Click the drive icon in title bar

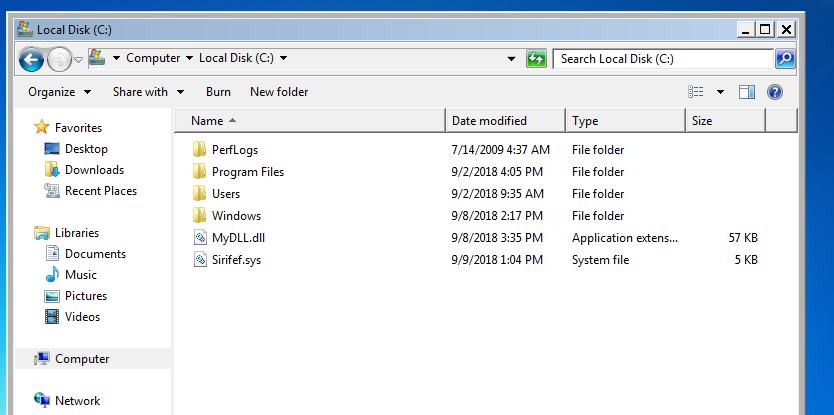coord(24,29)
